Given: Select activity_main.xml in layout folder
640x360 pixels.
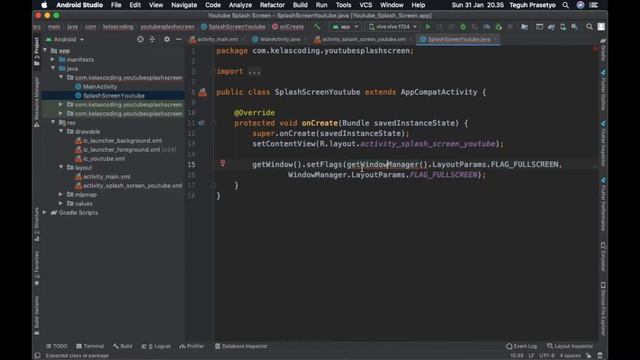Looking at the screenshot, I should pos(106,177).
